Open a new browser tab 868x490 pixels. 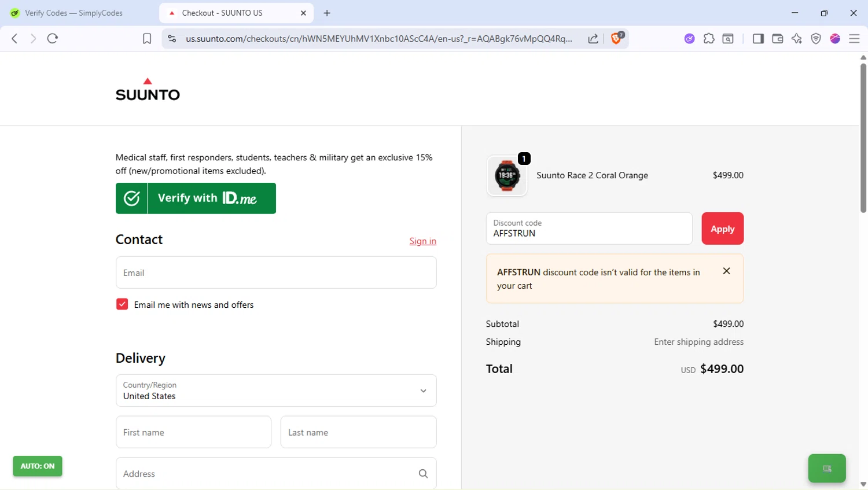coord(327,13)
